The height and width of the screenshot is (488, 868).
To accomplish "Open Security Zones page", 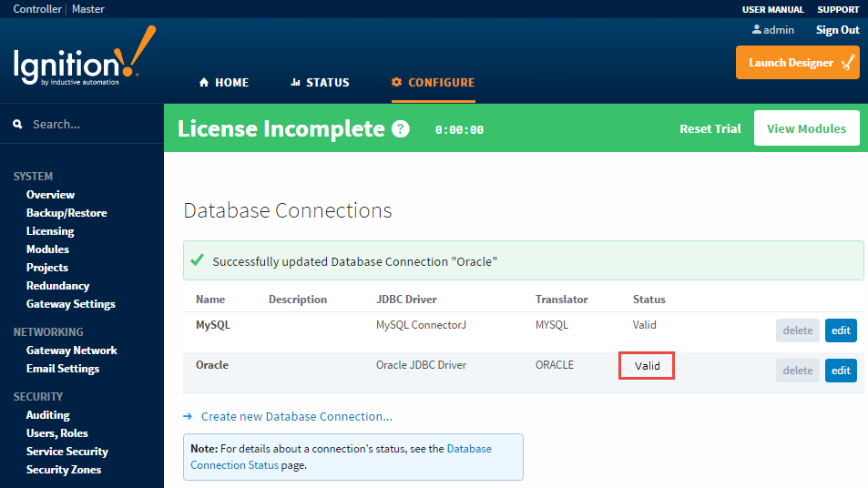I will point(64,470).
